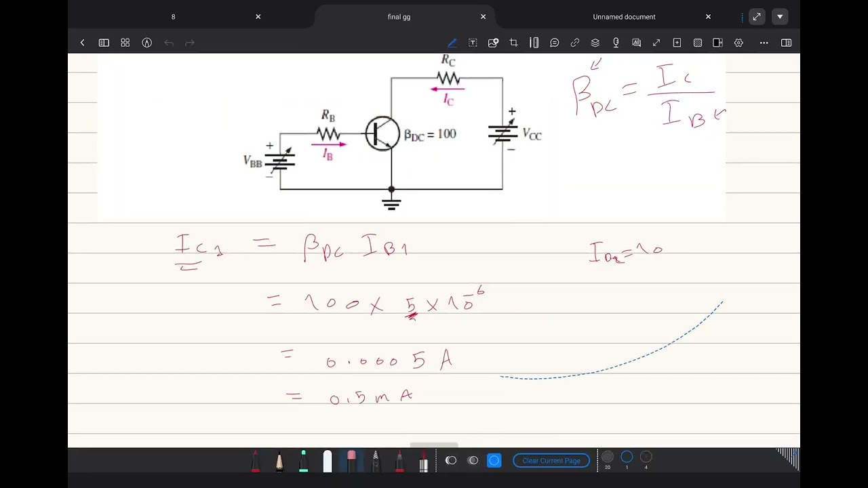Open the presentation screen icon
This screenshot has width=868, height=488.
(x=636, y=43)
